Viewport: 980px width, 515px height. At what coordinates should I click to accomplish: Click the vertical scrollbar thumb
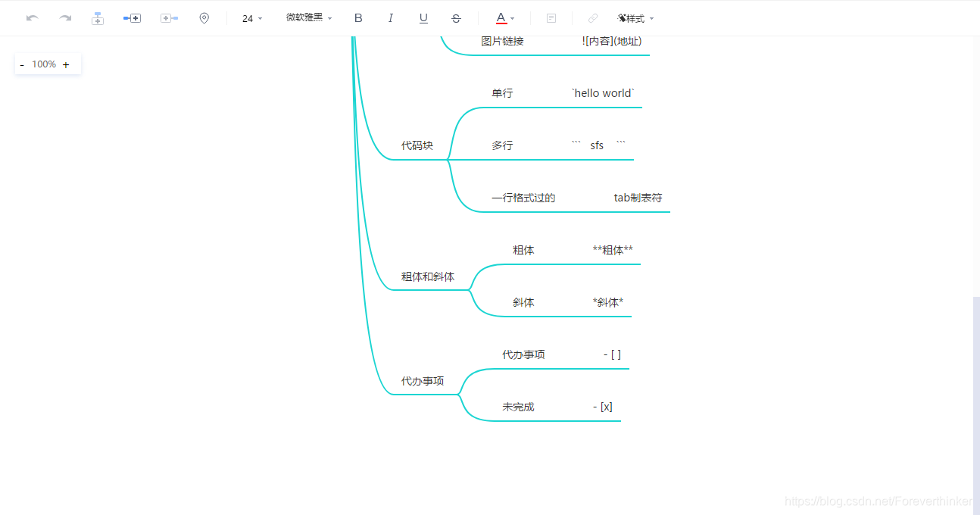coord(976,405)
